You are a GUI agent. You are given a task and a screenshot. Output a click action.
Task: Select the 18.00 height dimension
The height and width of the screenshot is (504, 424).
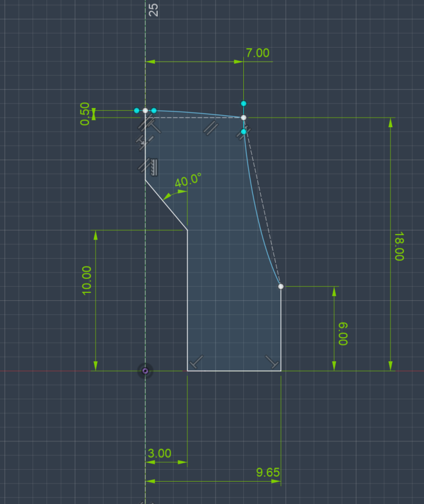click(399, 246)
